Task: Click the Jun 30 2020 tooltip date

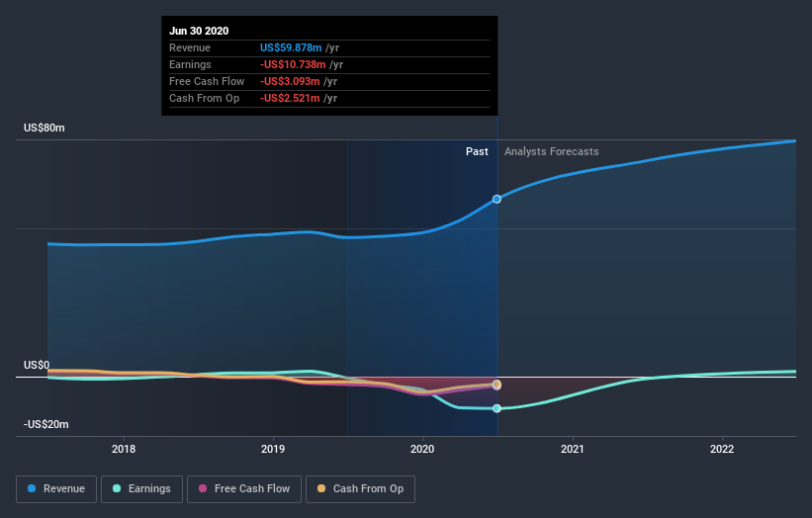Action: tap(199, 31)
